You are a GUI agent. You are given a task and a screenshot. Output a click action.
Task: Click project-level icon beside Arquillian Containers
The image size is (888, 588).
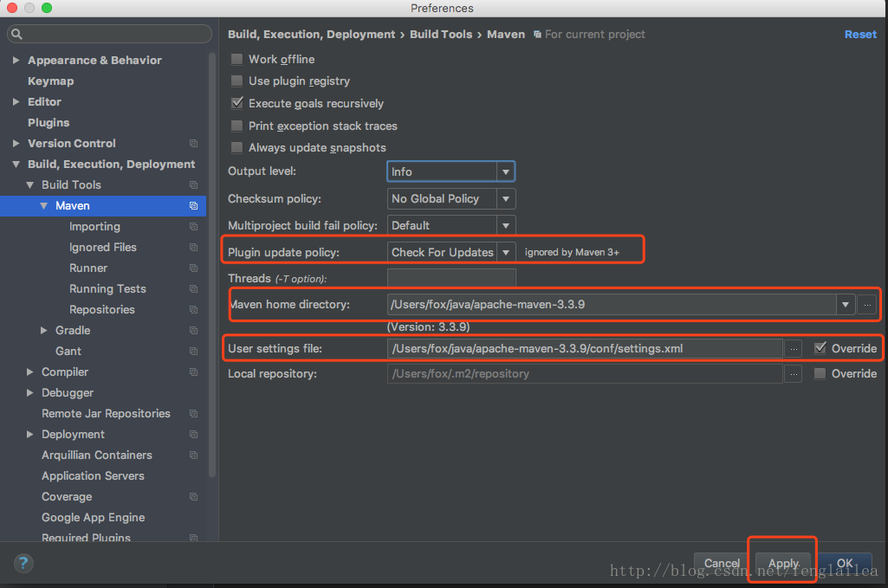click(x=194, y=455)
